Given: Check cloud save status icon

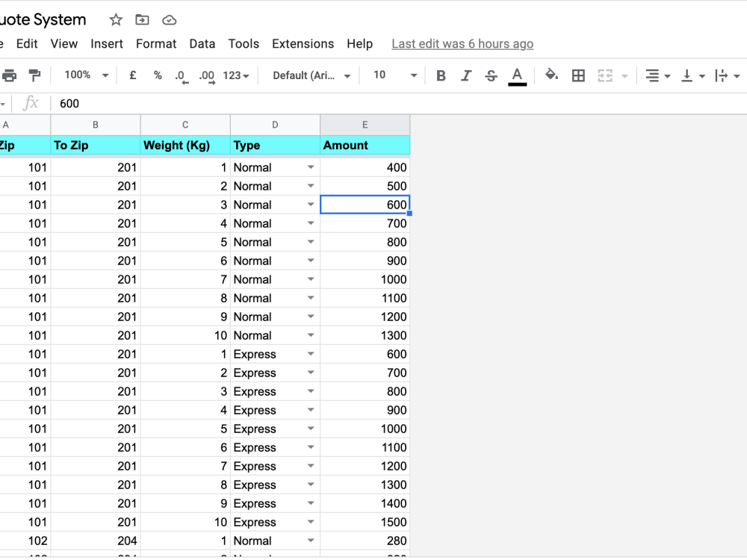Looking at the screenshot, I should [x=169, y=20].
